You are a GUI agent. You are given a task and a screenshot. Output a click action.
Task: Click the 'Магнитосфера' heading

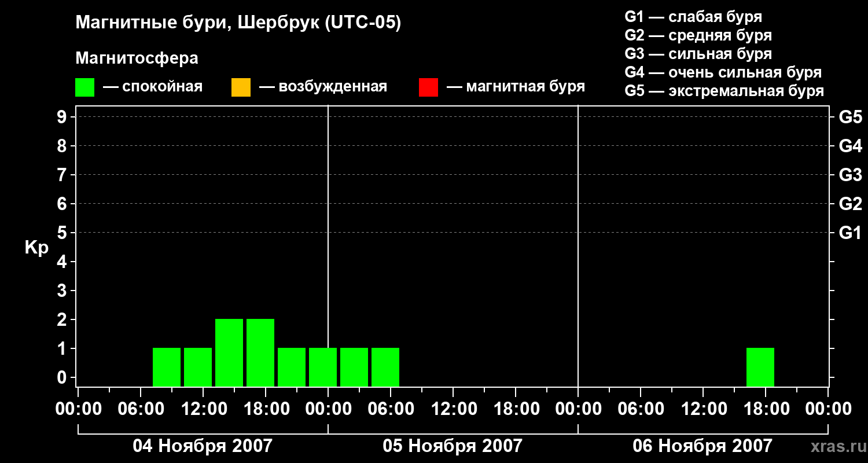pos(137,58)
